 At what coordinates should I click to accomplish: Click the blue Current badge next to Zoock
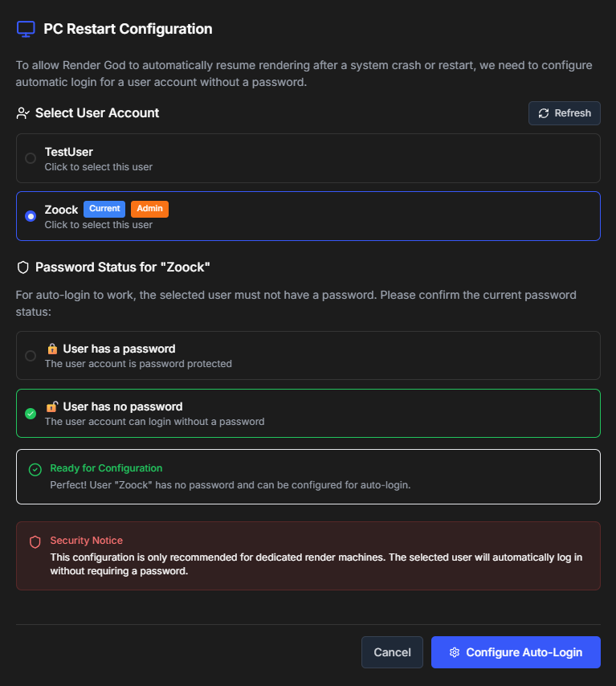tap(104, 209)
